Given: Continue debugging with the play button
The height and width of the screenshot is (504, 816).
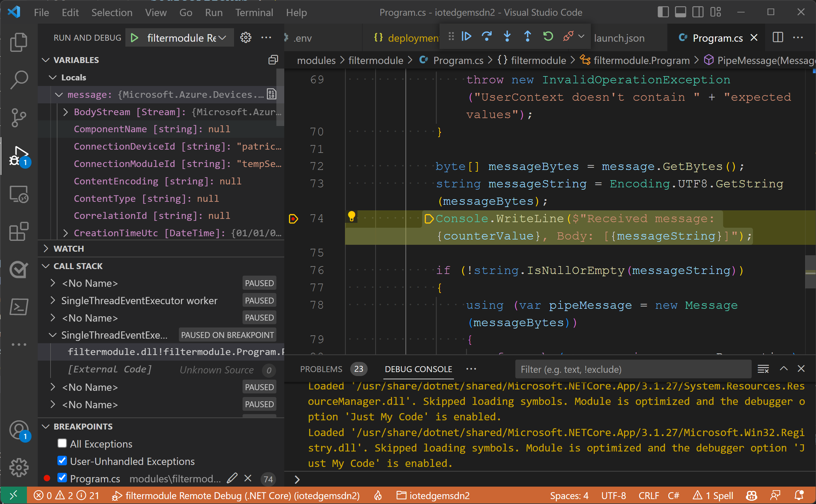Looking at the screenshot, I should click(466, 36).
